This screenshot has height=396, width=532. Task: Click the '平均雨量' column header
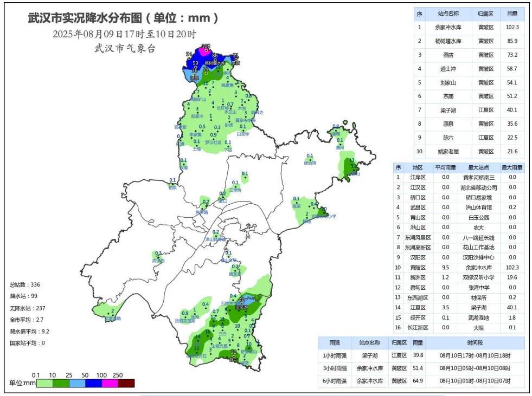coord(445,167)
